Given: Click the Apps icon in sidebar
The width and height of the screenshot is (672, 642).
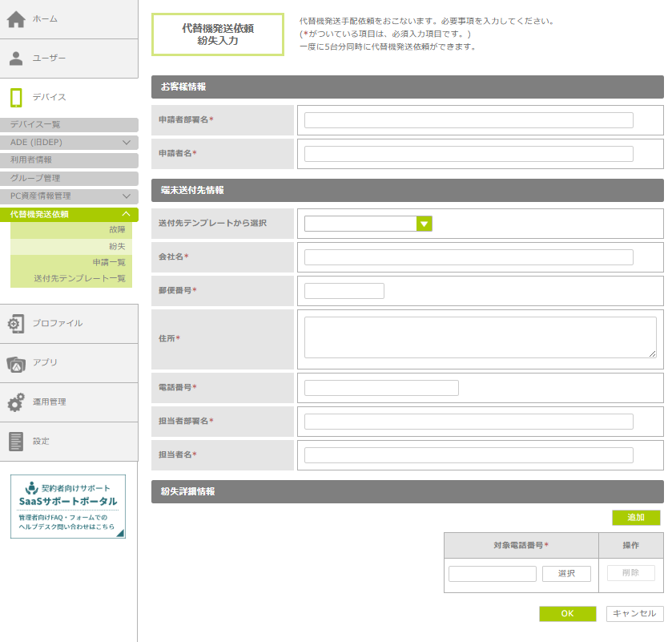Looking at the screenshot, I should tap(16, 363).
